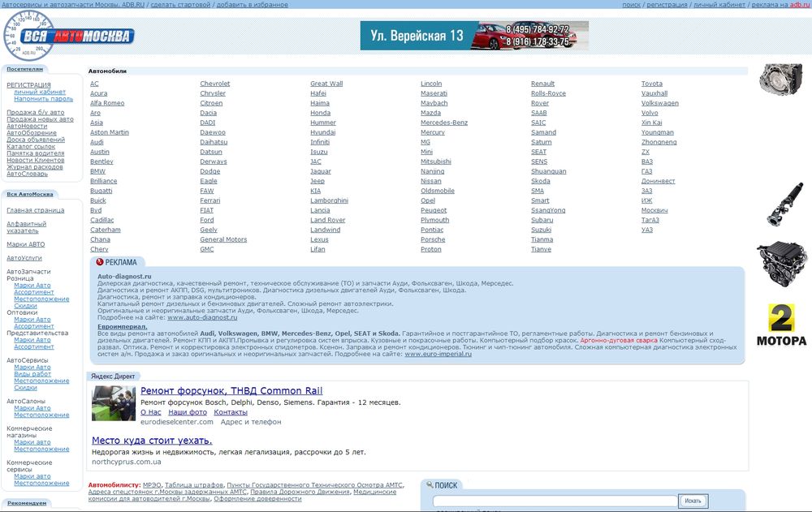The width and height of the screenshot is (812, 512).
Task: Open Алфавитный указатель sidebar link
Action: pyautogui.click(x=27, y=227)
